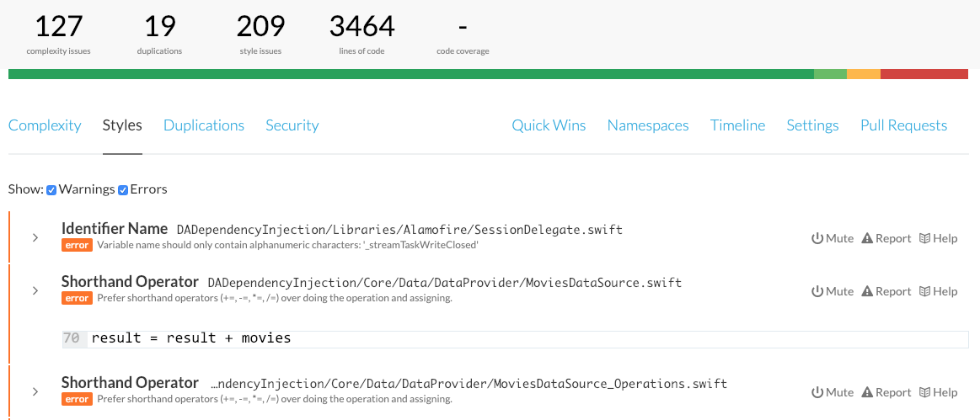Expand the Identifier Name issue row
The height and width of the screenshot is (420, 980).
tap(35, 238)
